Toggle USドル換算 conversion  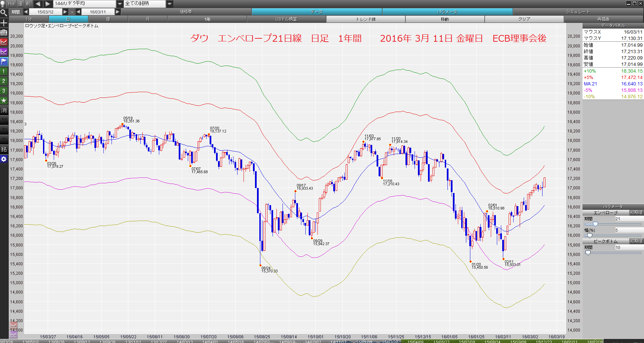click(287, 19)
